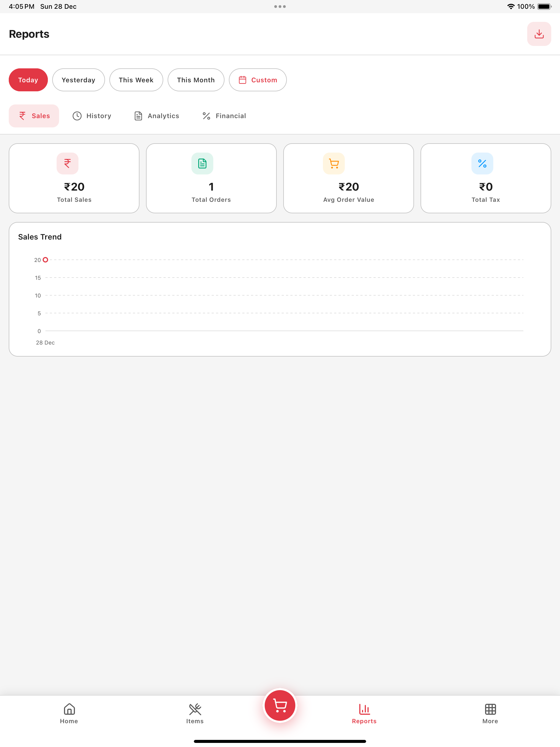
Task: Go to the Home tab
Action: pyautogui.click(x=69, y=714)
